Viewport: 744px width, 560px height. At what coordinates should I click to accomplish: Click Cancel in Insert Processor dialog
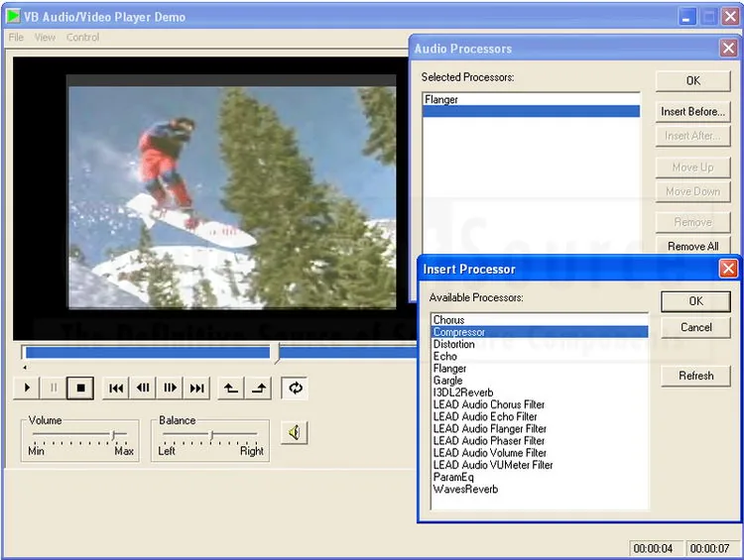pos(695,327)
